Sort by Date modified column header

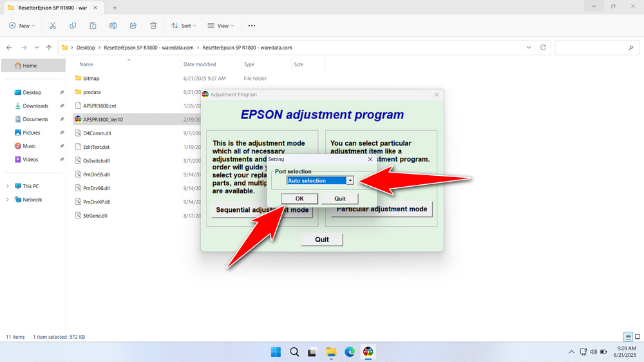click(x=200, y=64)
